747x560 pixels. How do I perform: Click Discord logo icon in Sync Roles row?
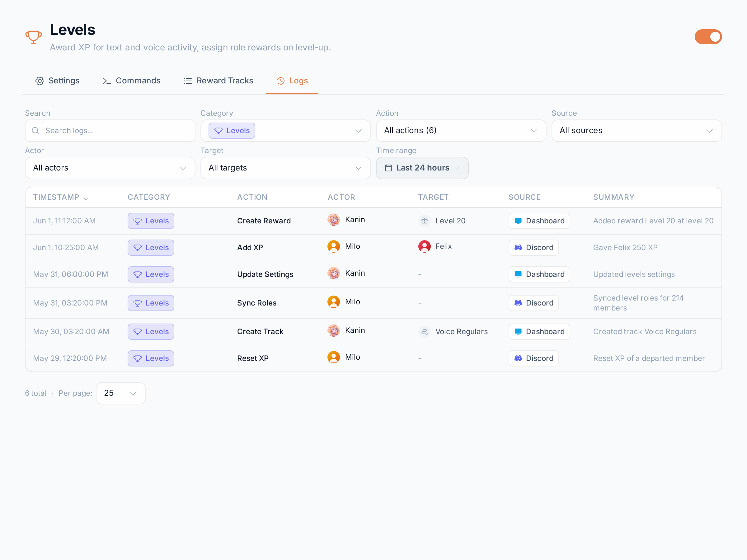(x=518, y=303)
